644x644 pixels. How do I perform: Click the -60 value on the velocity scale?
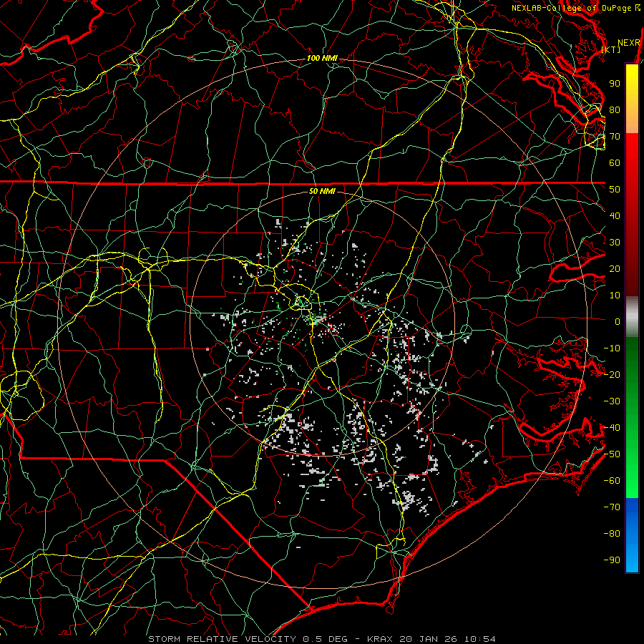[612, 481]
